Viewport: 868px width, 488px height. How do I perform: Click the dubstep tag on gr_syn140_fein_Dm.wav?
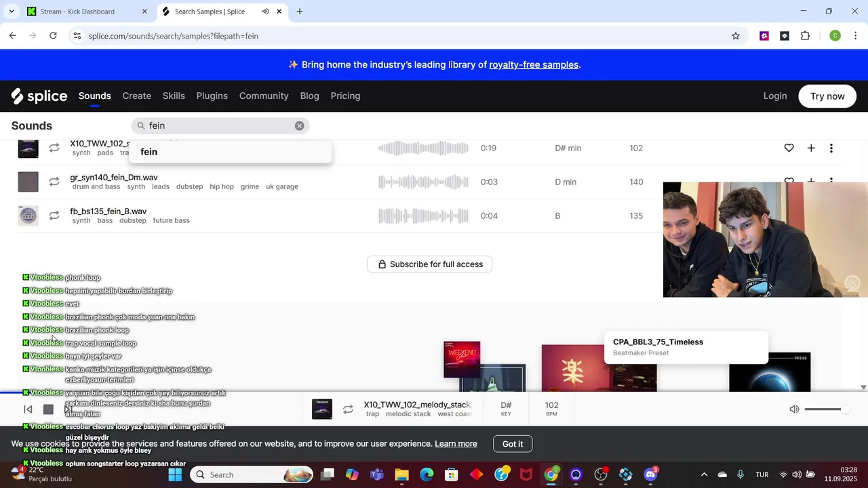[189, 187]
